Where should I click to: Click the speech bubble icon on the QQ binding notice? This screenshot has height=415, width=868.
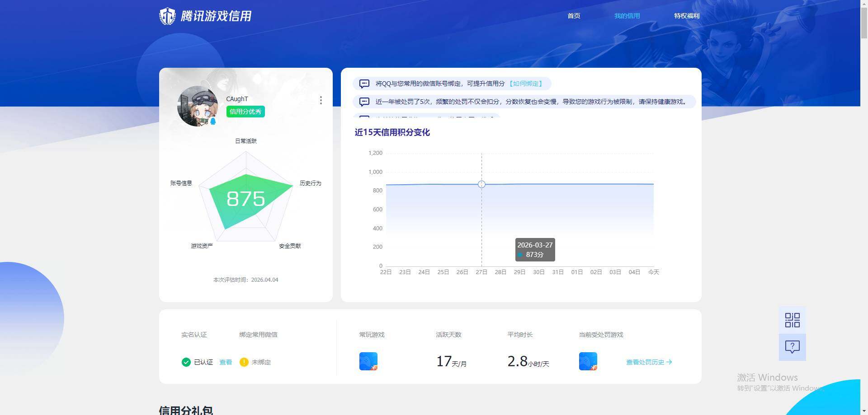364,84
